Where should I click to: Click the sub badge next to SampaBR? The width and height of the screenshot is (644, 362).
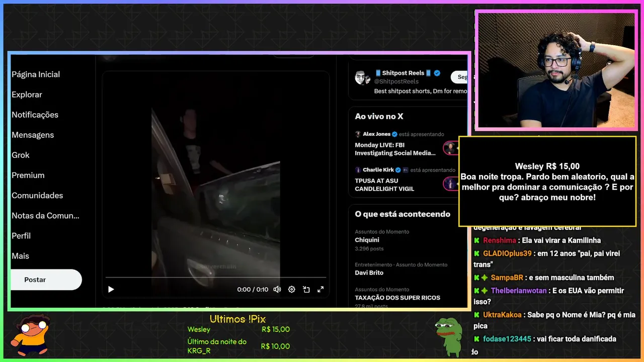(x=485, y=278)
